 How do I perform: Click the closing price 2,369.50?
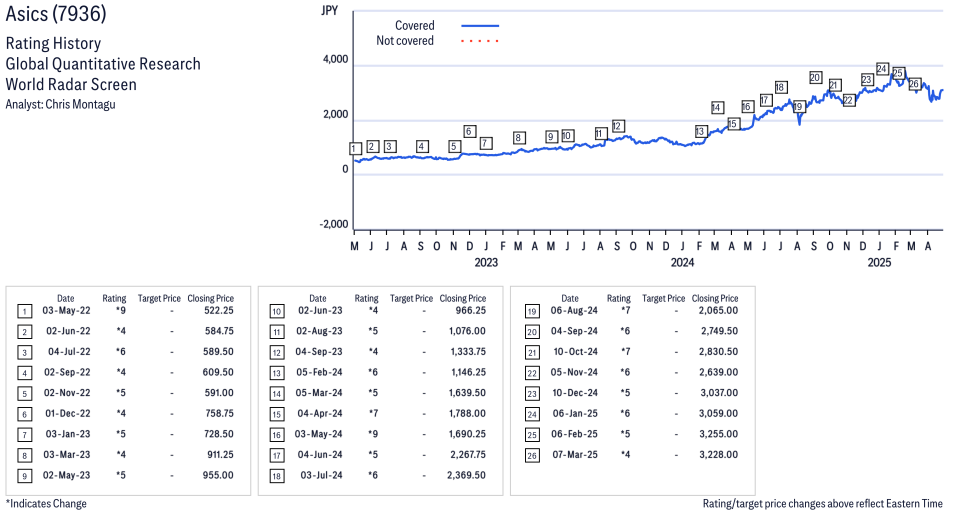(x=466, y=475)
